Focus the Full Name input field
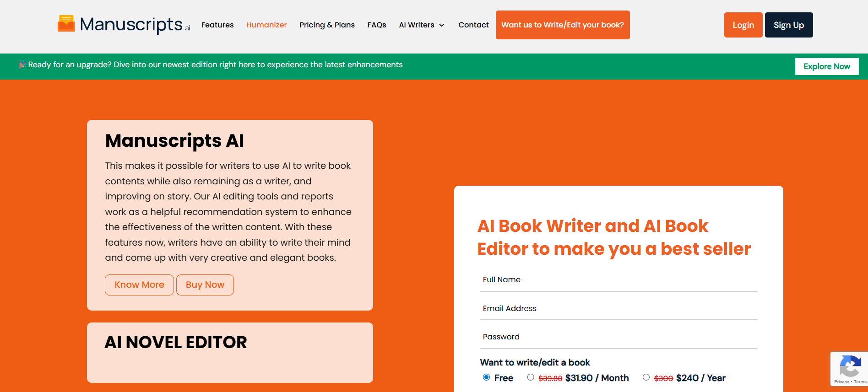Image resolution: width=868 pixels, height=392 pixels. pyautogui.click(x=618, y=280)
